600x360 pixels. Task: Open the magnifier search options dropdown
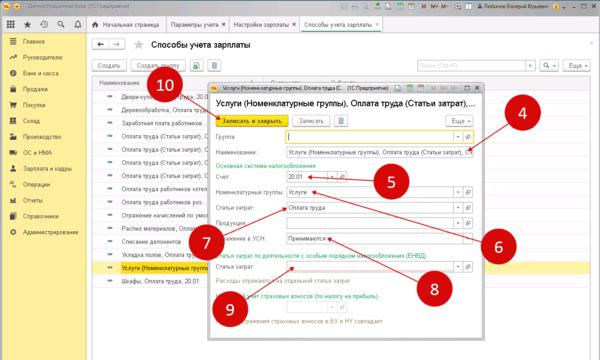click(x=549, y=66)
